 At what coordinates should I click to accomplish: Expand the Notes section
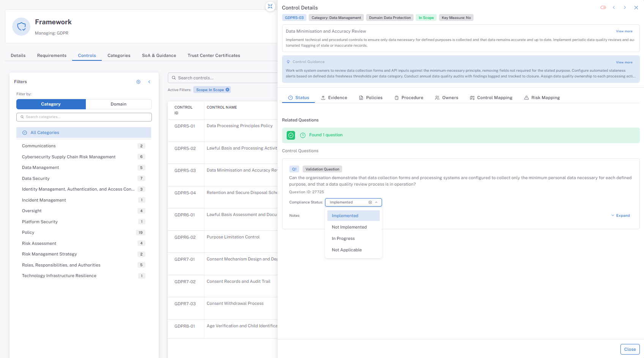(620, 216)
